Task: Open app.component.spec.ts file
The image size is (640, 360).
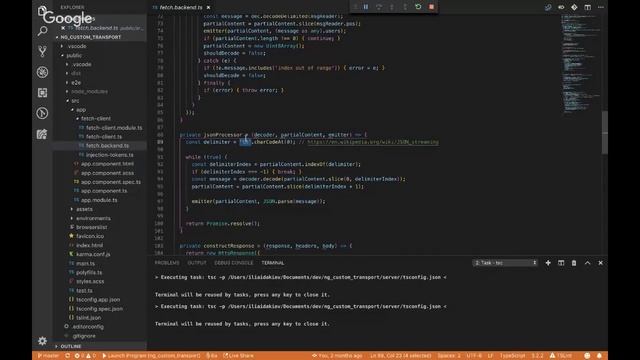Action: [x=111, y=182]
